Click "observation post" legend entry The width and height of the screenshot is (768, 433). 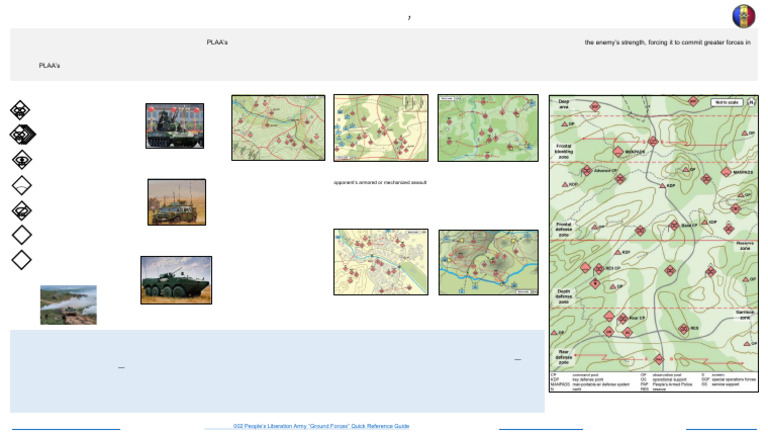pyautogui.click(x=667, y=375)
